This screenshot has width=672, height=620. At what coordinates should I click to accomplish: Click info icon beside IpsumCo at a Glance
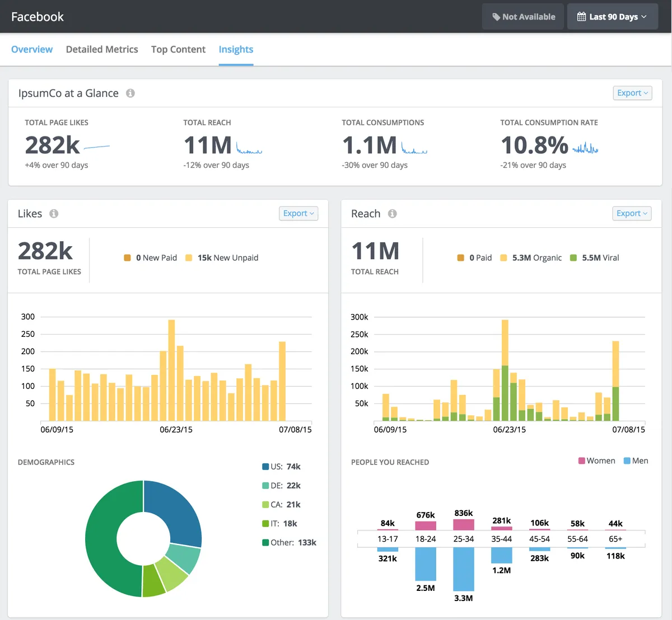pos(130,93)
